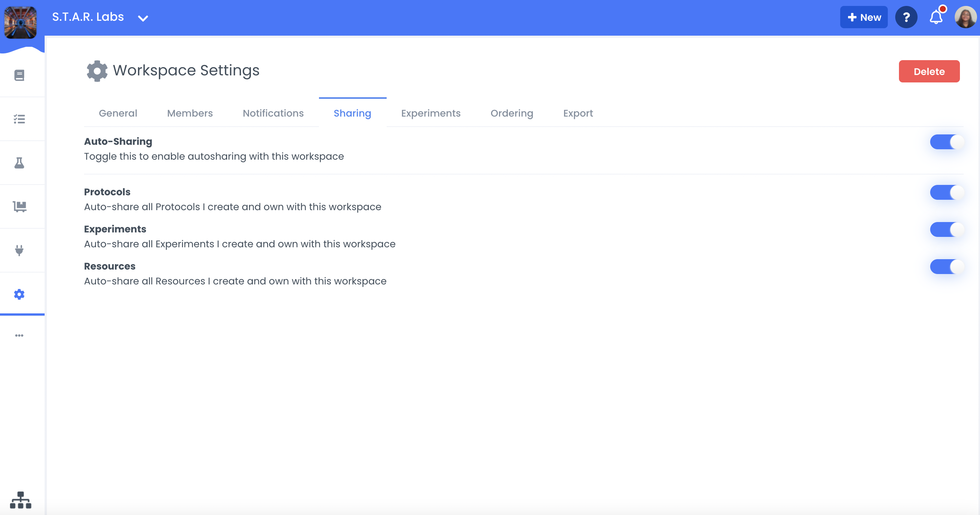Click the New button
Image resolution: width=980 pixels, height=515 pixels.
(864, 17)
